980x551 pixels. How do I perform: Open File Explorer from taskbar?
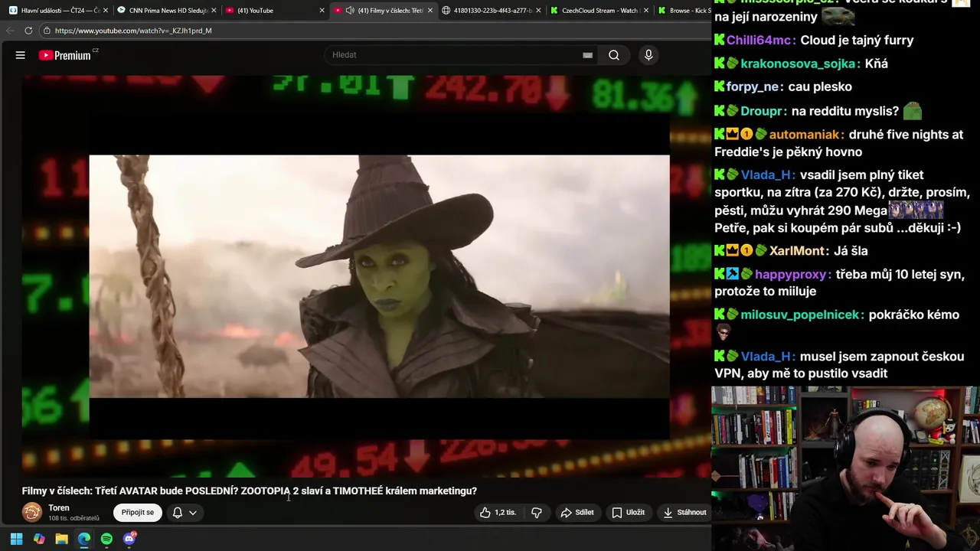pos(61,539)
